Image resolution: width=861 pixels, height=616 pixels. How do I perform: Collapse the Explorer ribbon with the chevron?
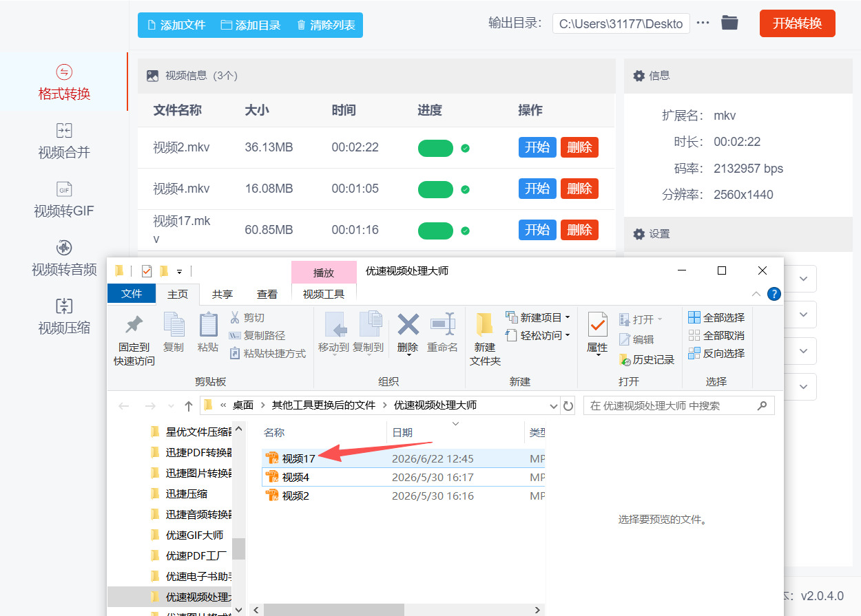click(756, 294)
